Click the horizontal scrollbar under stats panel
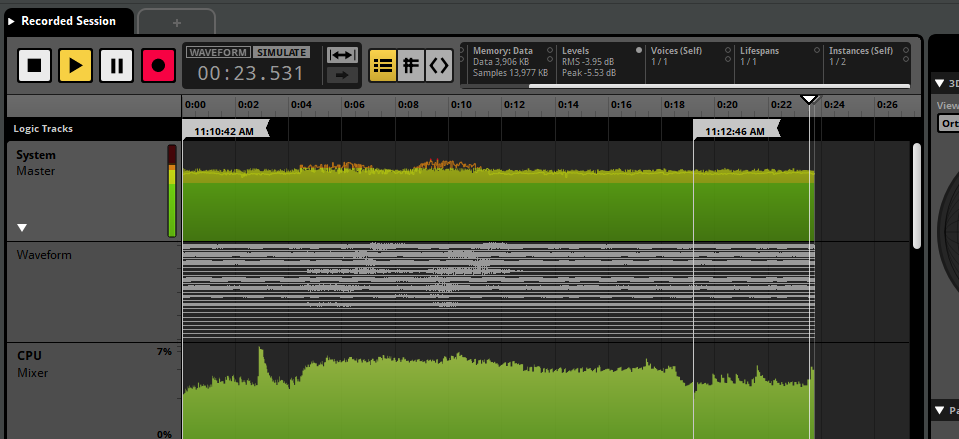Image resolution: width=959 pixels, height=439 pixels. click(x=718, y=87)
